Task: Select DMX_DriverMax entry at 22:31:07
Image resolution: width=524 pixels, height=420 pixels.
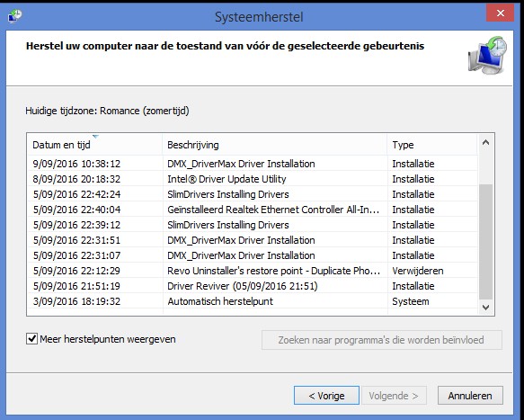Action: tap(253, 255)
